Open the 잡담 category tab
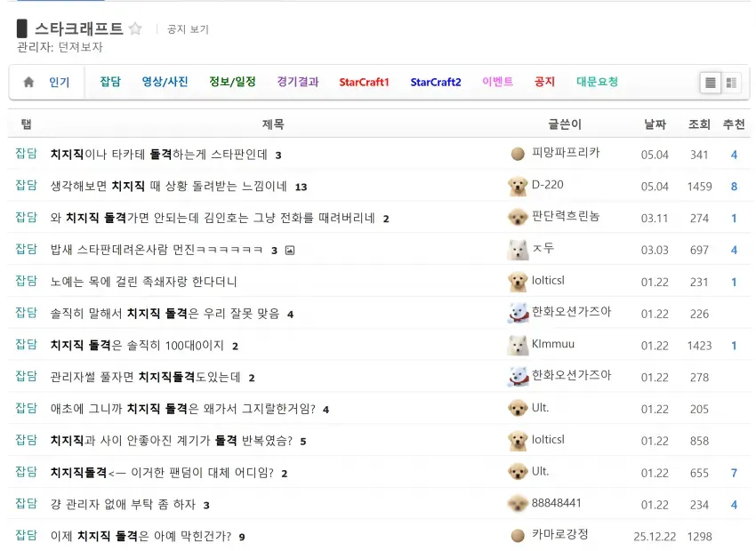Viewport: 756px width, 551px height. point(110,82)
